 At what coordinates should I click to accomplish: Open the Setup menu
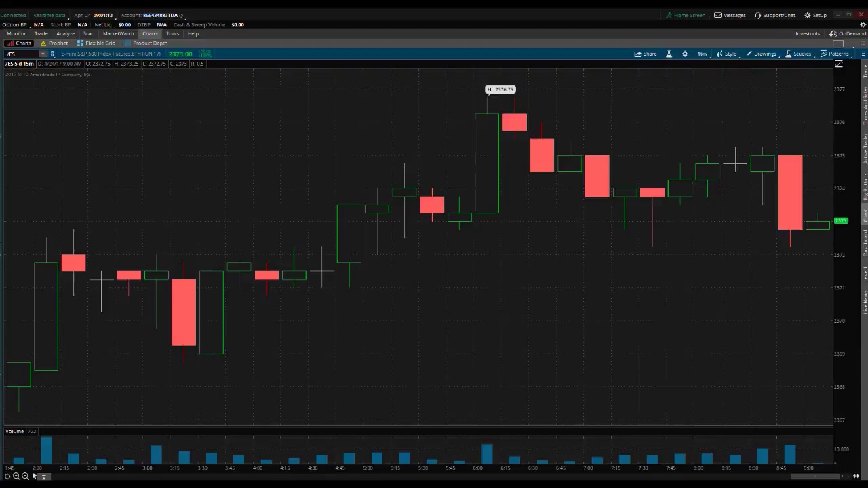click(x=816, y=15)
